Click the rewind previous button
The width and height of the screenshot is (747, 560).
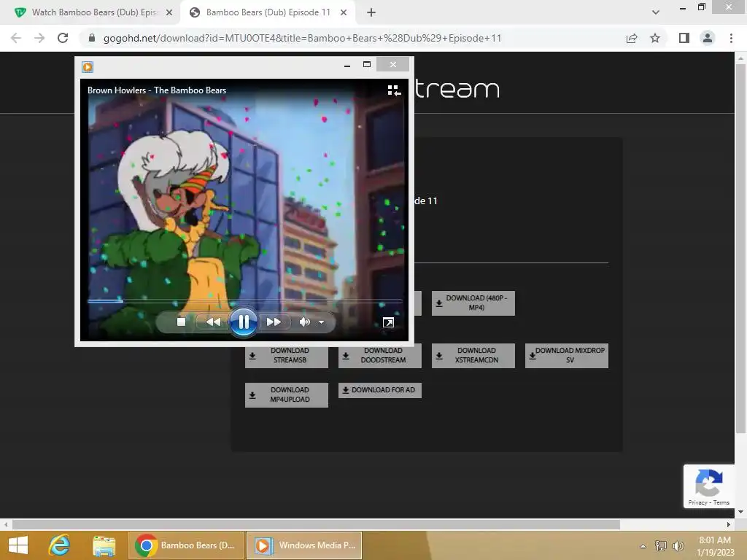click(x=213, y=322)
